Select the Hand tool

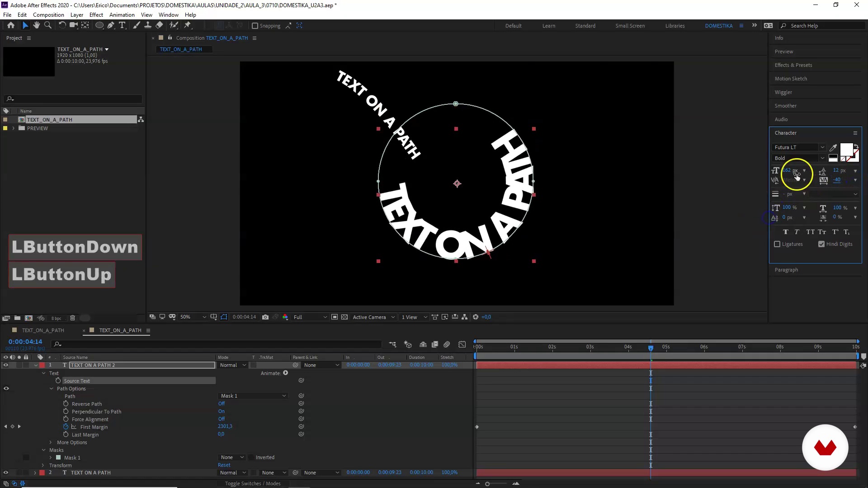click(36, 25)
